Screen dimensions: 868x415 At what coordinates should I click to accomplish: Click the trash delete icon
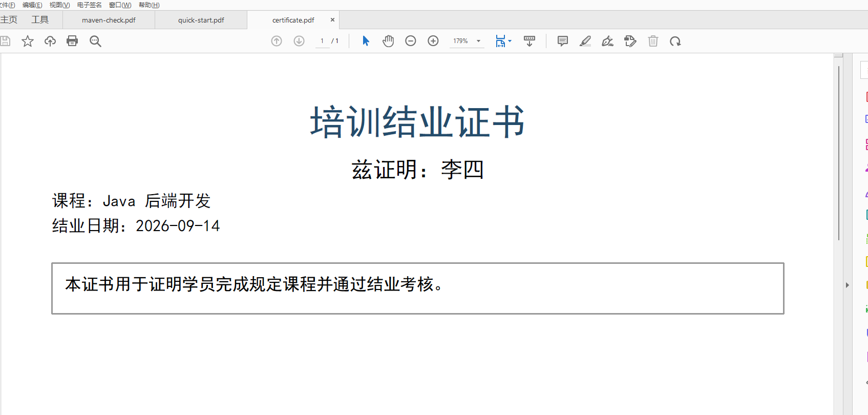653,41
